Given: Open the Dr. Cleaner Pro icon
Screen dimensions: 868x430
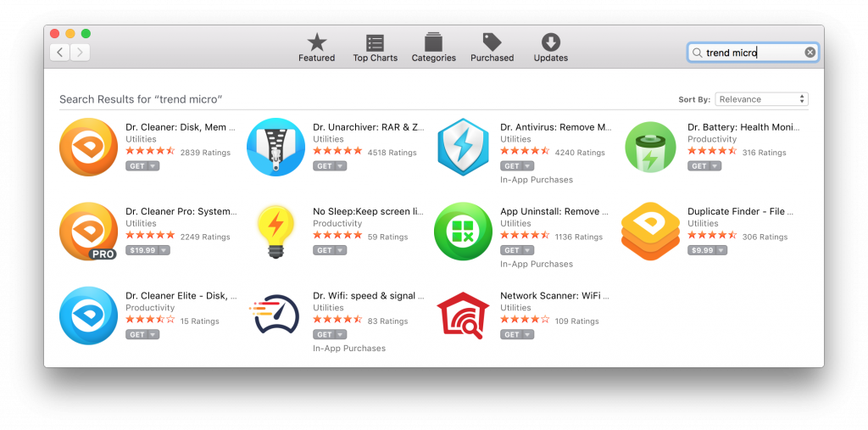Looking at the screenshot, I should point(88,231).
